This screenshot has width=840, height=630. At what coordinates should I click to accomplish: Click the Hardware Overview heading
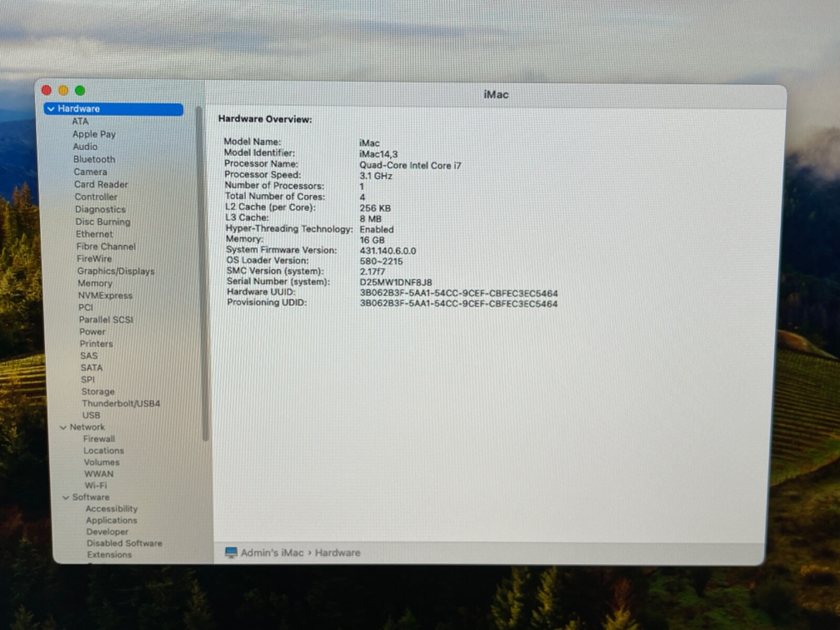[265, 119]
